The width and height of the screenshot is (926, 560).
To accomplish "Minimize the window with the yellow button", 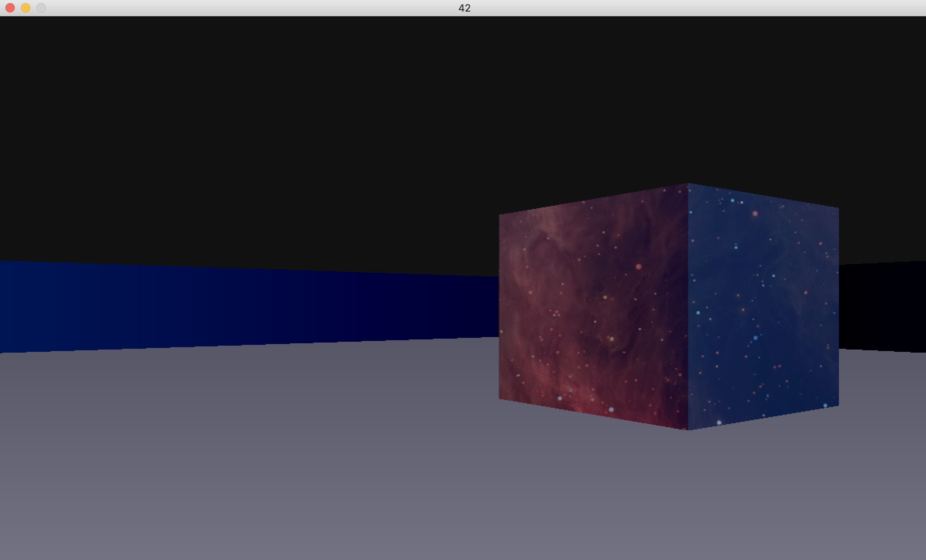I will 26,8.
